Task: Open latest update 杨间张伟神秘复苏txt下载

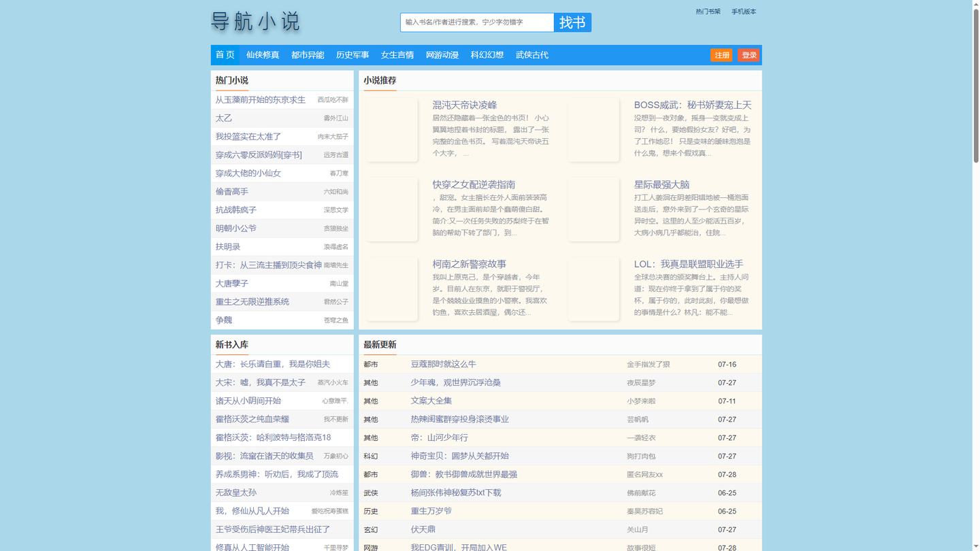Action: [x=456, y=493]
